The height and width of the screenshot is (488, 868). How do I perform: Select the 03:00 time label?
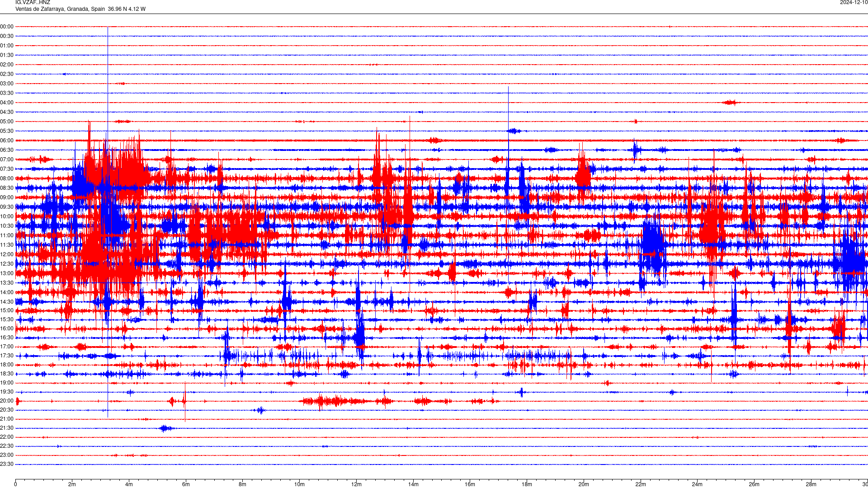click(x=7, y=84)
